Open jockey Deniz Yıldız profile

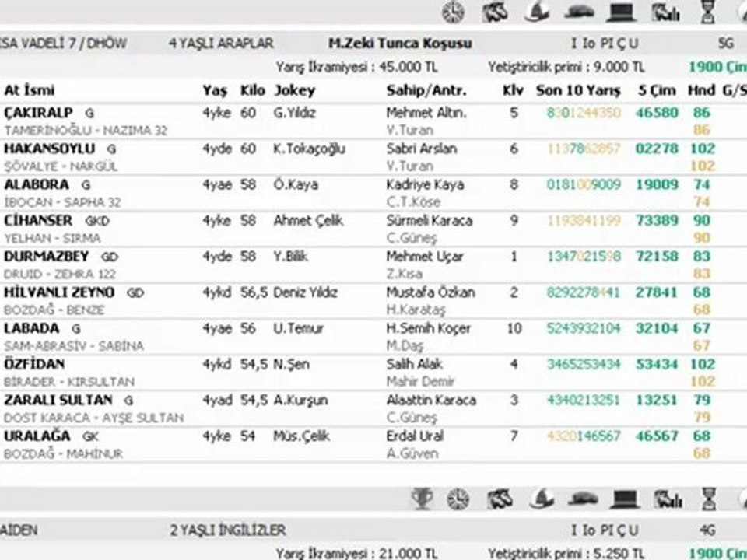(305, 292)
